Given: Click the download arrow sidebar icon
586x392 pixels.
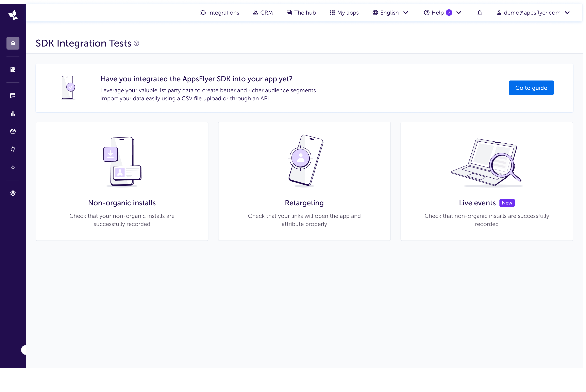Looking at the screenshot, I should coord(13,167).
